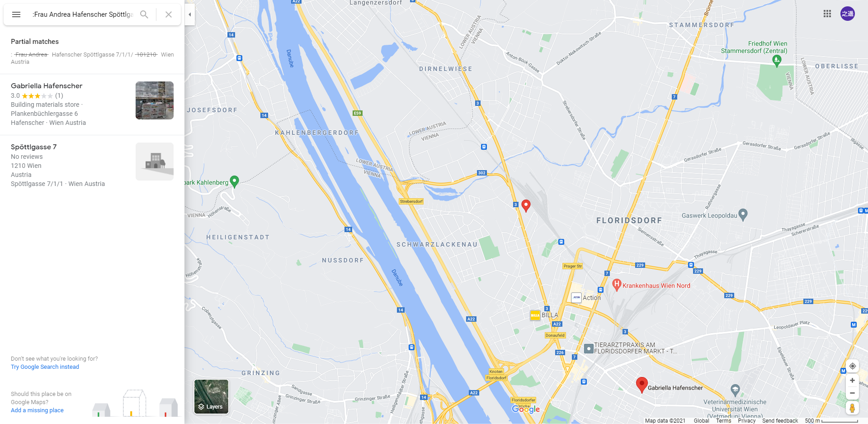Screen dimensions: 868x424
Task: Click in the search text field
Action: pos(83,14)
